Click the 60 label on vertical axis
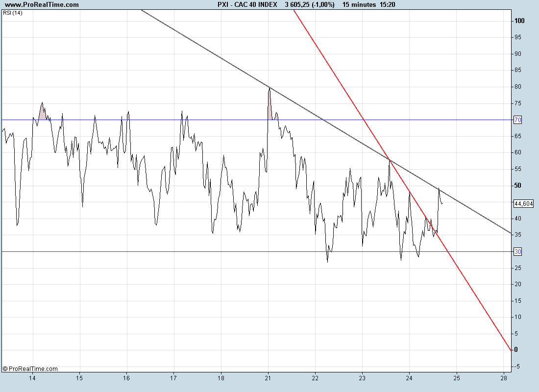 coord(518,152)
